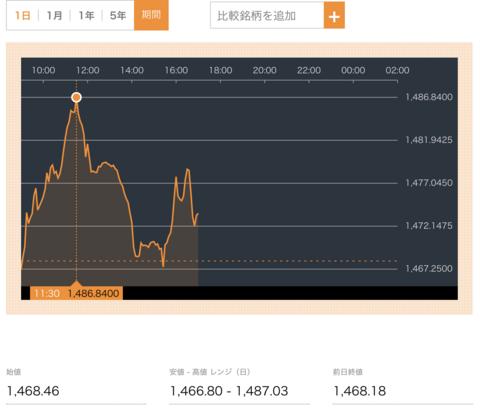The height and width of the screenshot is (415, 480).
Task: Switch chart to 1年 range
Action: (x=86, y=15)
